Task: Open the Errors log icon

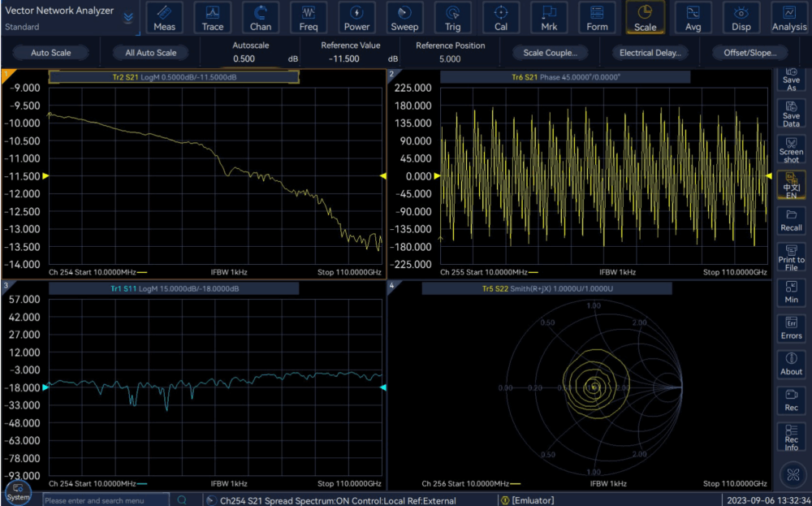Action: (791, 327)
